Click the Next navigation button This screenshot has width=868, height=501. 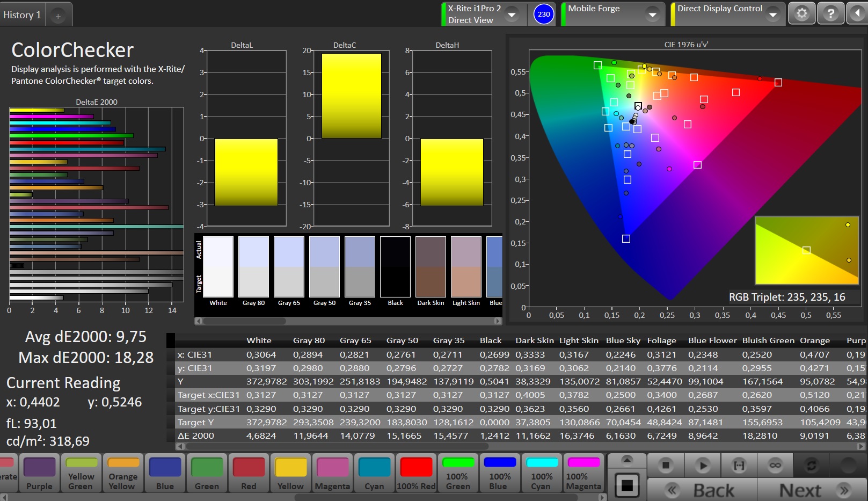click(812, 490)
